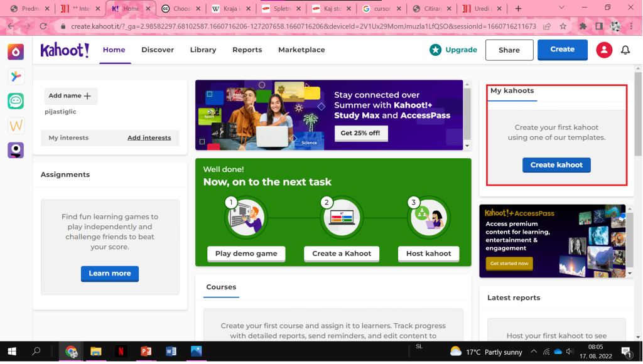Click the plus icon beside Add name
Viewport: 643px width, 364px height.
point(87,96)
